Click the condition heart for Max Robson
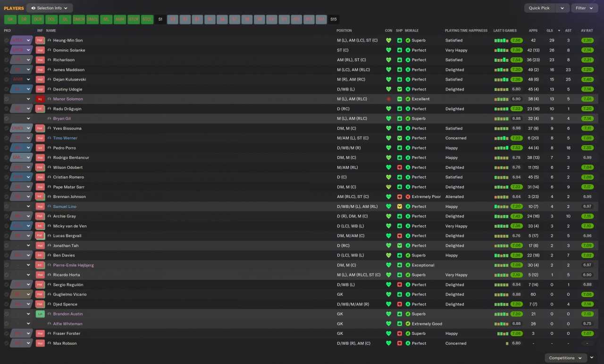The height and width of the screenshot is (364, 604). point(389,343)
